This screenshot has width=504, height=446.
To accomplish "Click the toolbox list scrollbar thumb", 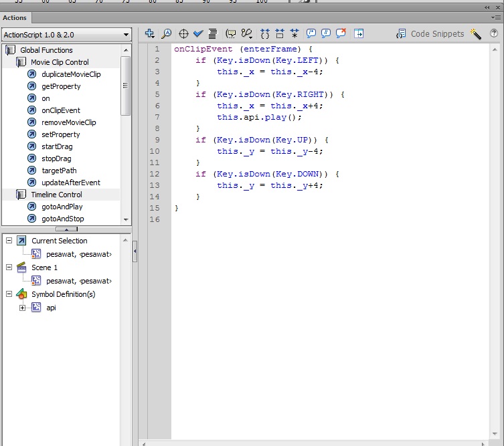I will point(126,86).
